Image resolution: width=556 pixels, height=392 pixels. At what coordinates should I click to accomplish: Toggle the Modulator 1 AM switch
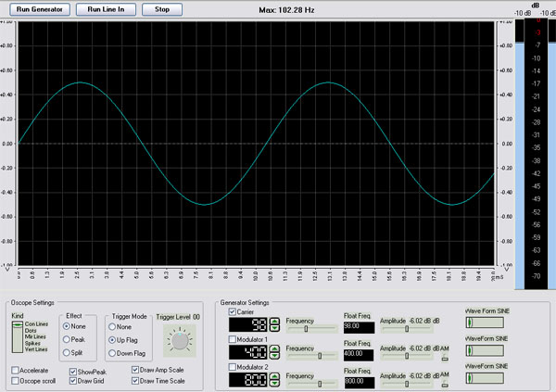pos(445,357)
